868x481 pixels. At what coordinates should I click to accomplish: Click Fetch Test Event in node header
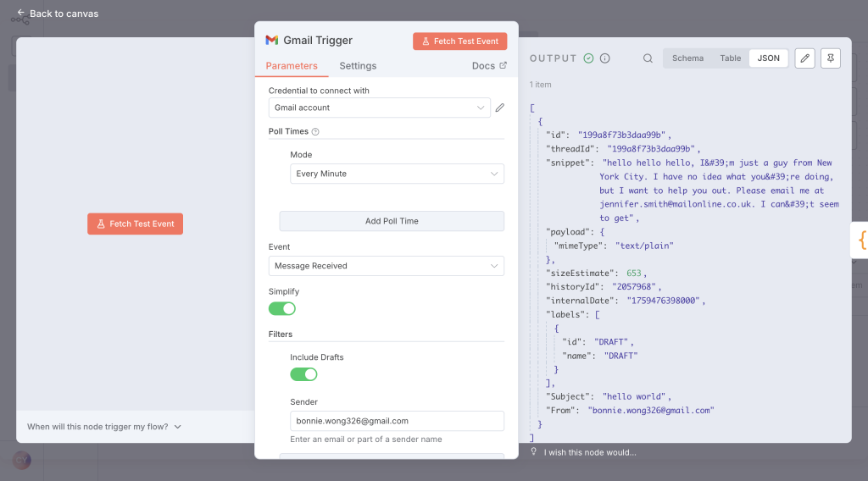point(460,41)
